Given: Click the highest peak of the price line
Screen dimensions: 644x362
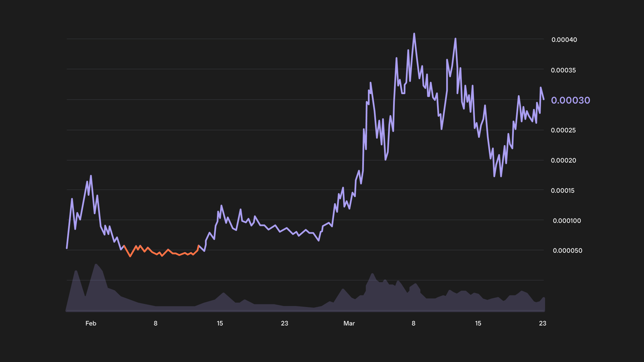Looking at the screenshot, I should pos(414,34).
